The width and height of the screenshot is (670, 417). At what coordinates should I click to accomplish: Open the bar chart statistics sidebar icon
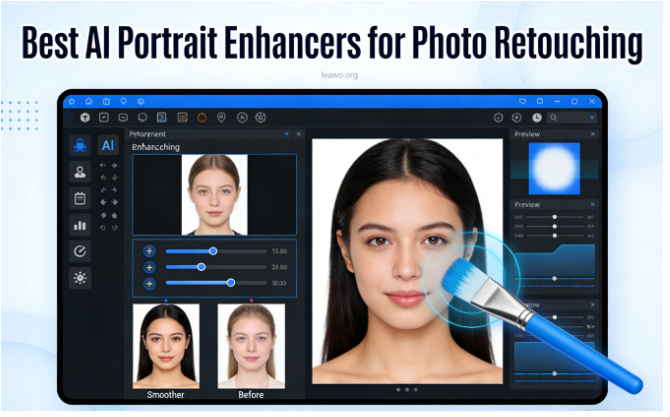pos(79,225)
